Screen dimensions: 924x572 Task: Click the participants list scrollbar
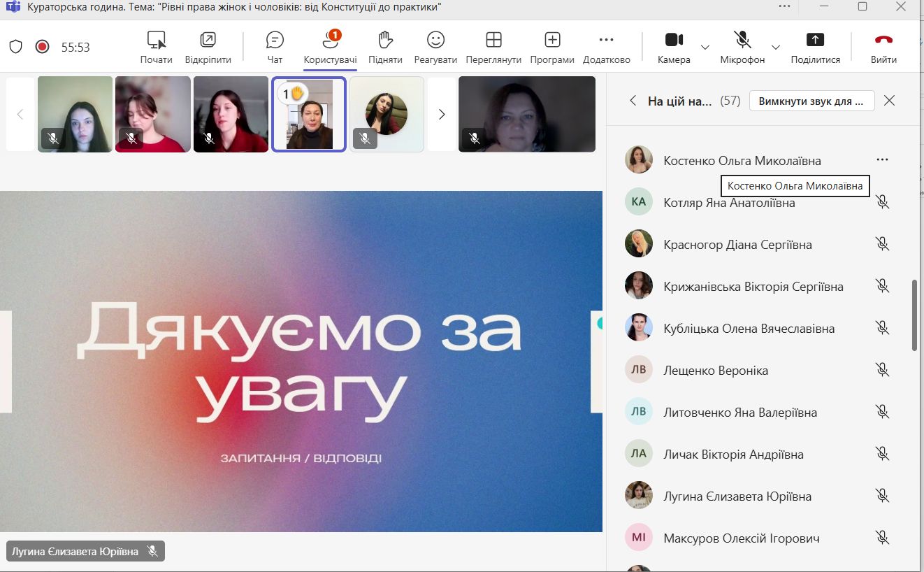click(x=914, y=315)
